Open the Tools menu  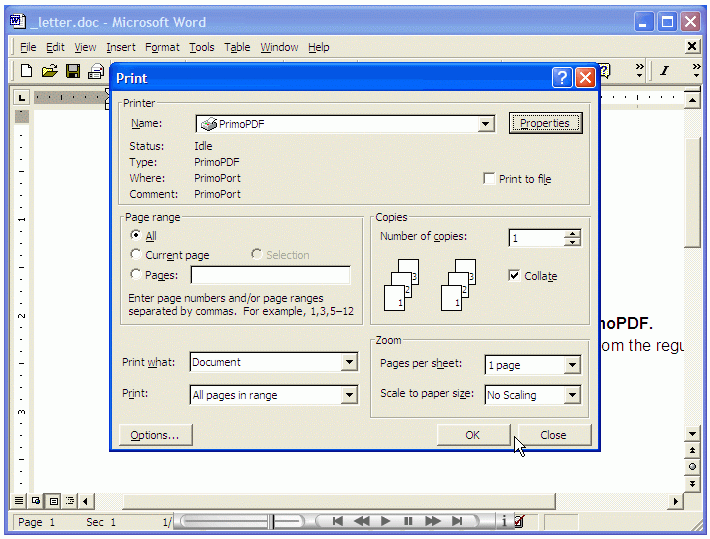point(201,47)
